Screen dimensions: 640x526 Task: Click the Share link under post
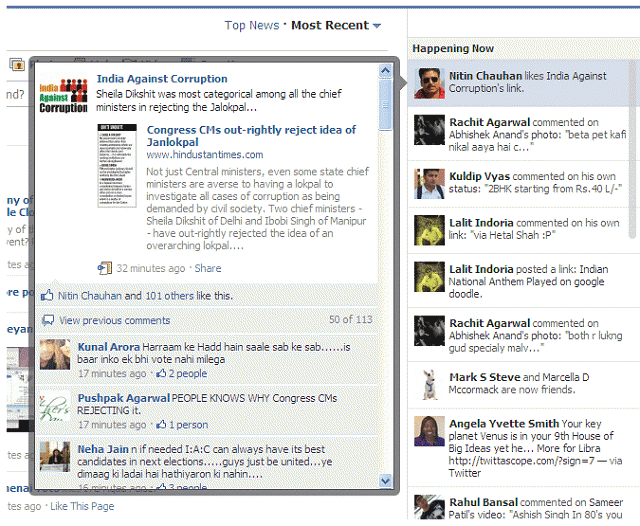(x=208, y=268)
